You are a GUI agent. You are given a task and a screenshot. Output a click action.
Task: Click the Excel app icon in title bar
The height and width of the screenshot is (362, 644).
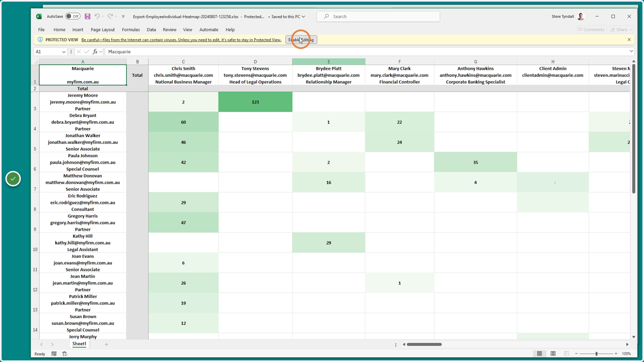39,17
